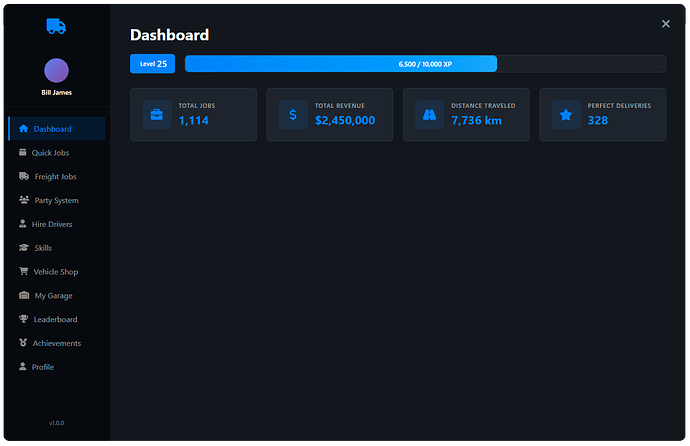Click the TOTAL REVENUE label

point(340,106)
